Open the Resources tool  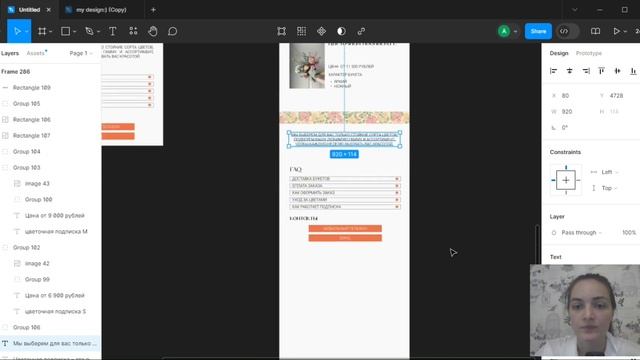133,31
